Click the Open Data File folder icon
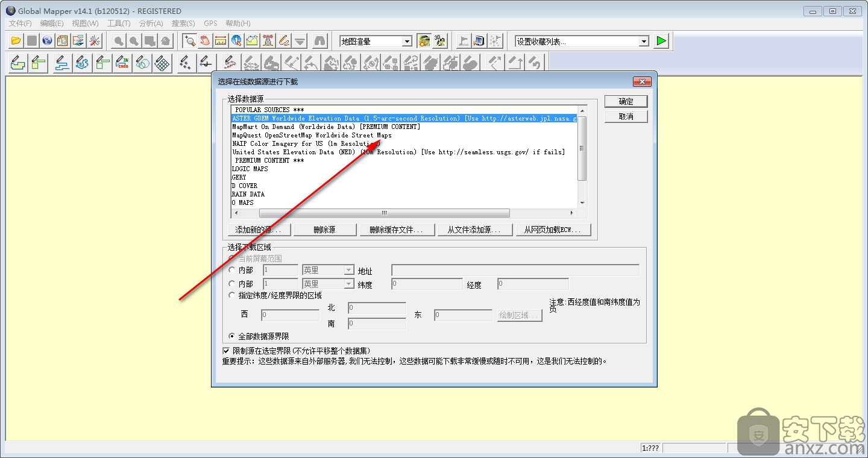Screen dimensions: 868x458 click(x=16, y=41)
